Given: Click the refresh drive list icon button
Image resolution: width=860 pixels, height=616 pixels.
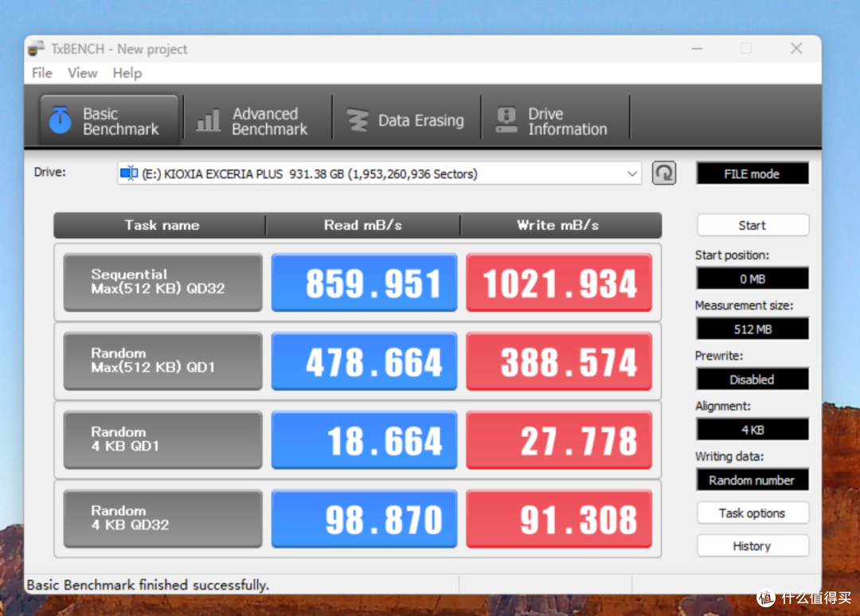Looking at the screenshot, I should pos(663,173).
